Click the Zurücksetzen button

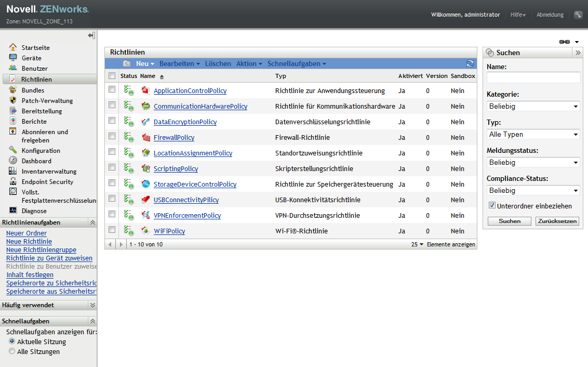tap(557, 221)
